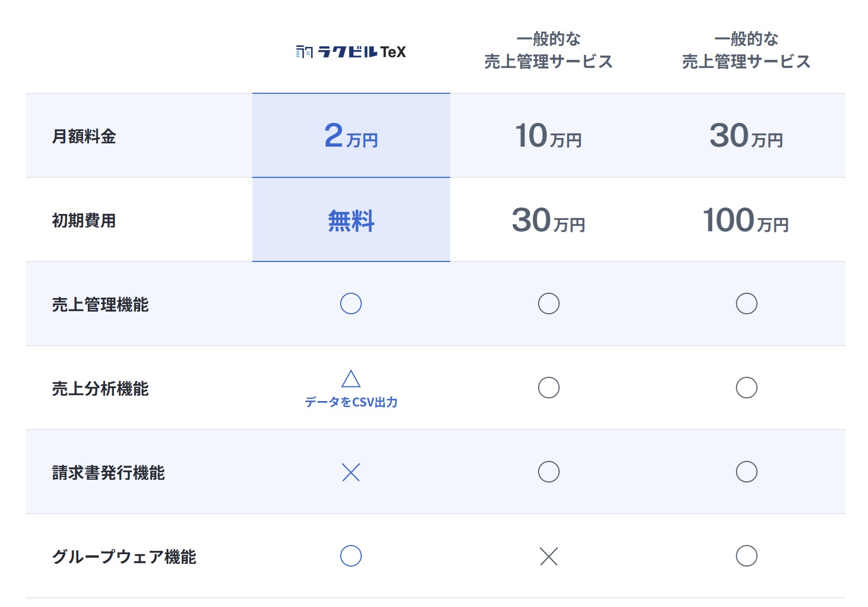
Task: Click the データをCSV出力 text
Action: (351, 402)
